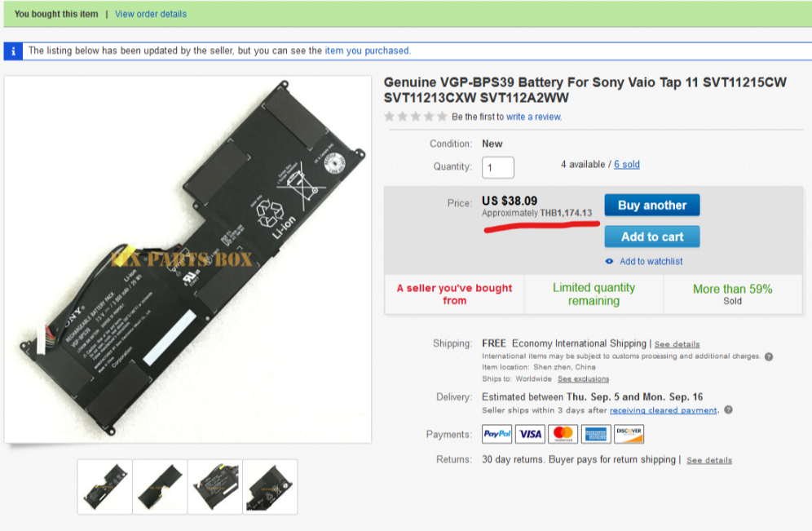Image resolution: width=812 pixels, height=531 pixels.
Task: Click the Buy another button
Action: pyautogui.click(x=652, y=206)
